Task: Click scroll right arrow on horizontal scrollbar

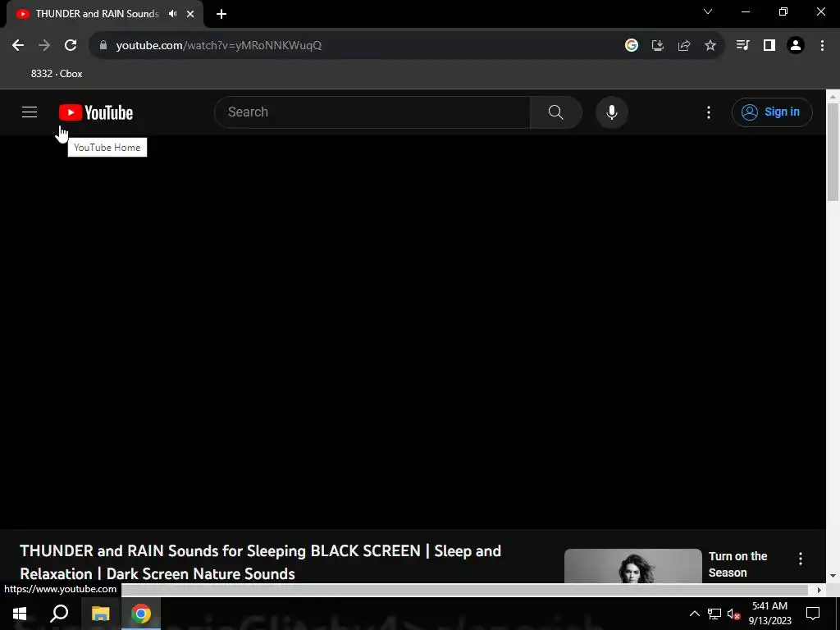Action: click(819, 590)
